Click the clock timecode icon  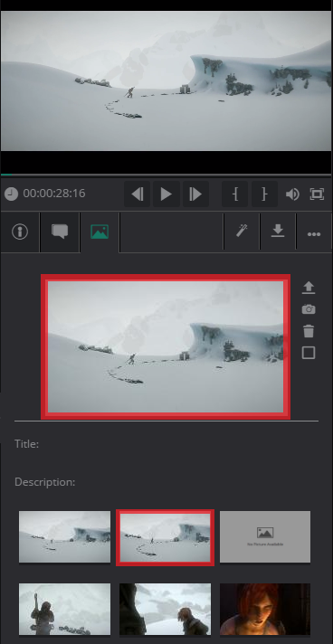tap(11, 194)
